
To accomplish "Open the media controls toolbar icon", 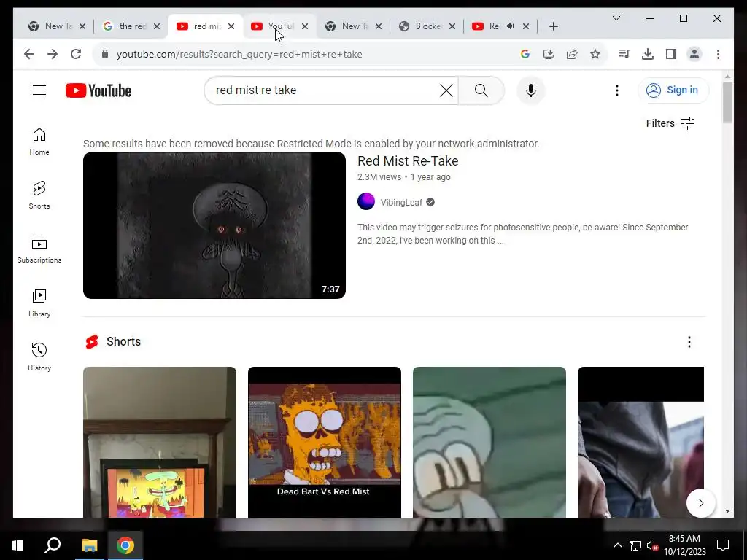I will coord(624,54).
